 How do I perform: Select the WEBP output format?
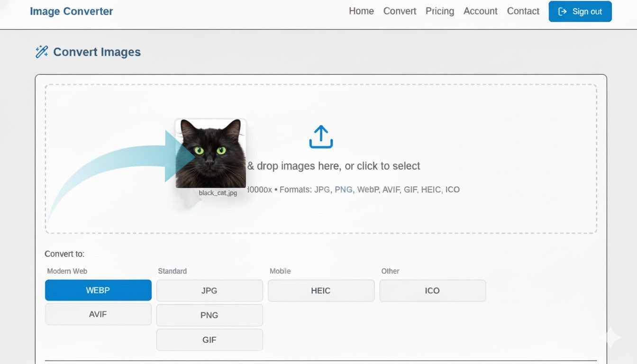click(x=98, y=290)
